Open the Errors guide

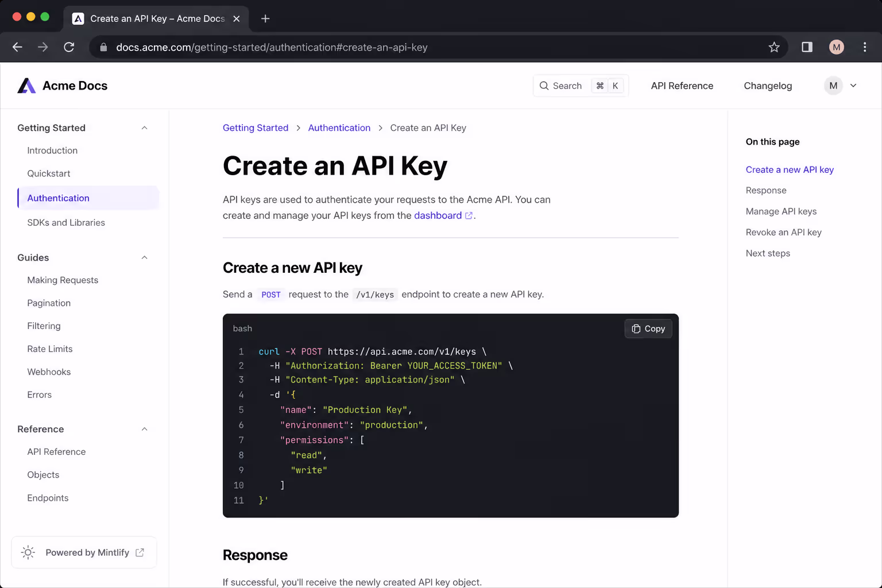pyautogui.click(x=39, y=395)
